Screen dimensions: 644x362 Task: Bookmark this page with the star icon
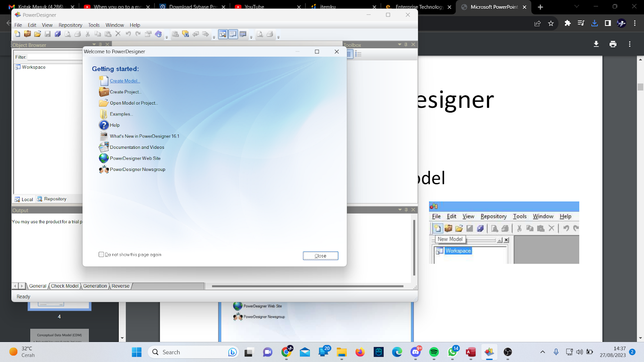[551, 23]
